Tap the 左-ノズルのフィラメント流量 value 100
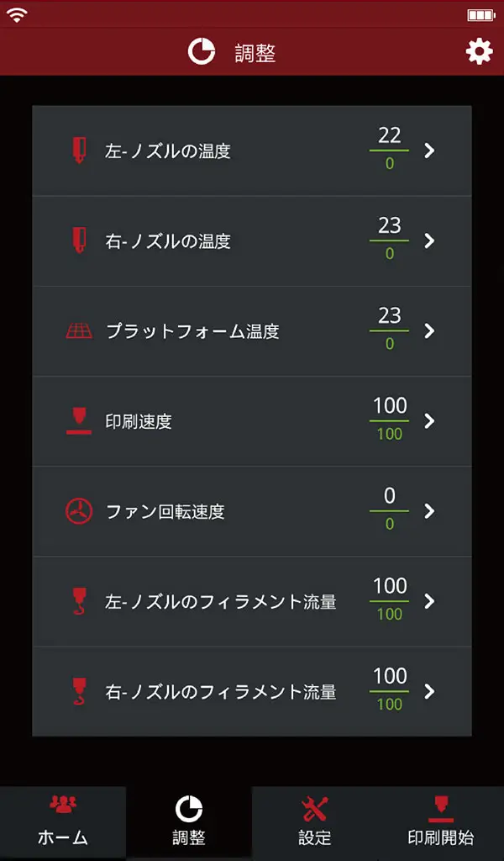This screenshot has height=861, width=504. 390,586
